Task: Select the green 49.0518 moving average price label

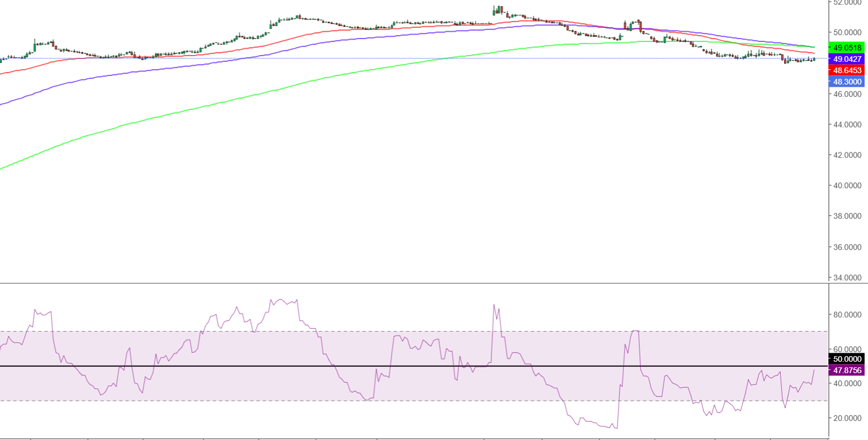Action: [847, 48]
